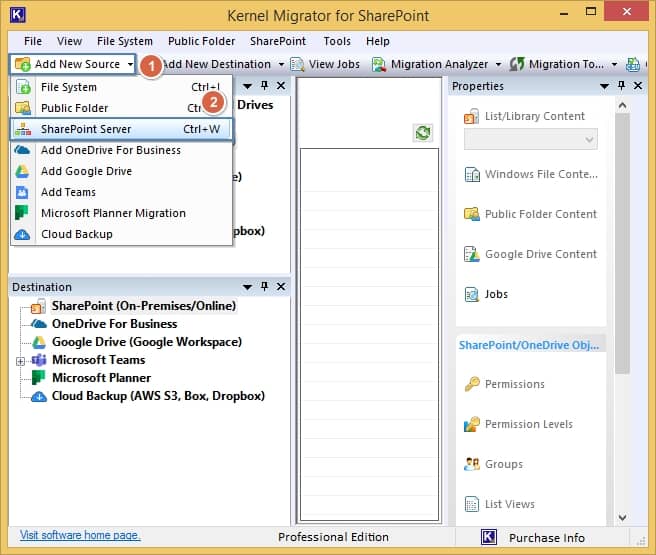Screen dimensions: 656x555
Task: Click the green refresh icon in center pane
Action: click(x=423, y=133)
